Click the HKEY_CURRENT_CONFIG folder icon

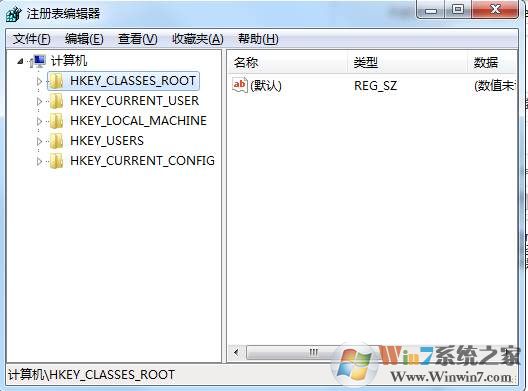56,160
